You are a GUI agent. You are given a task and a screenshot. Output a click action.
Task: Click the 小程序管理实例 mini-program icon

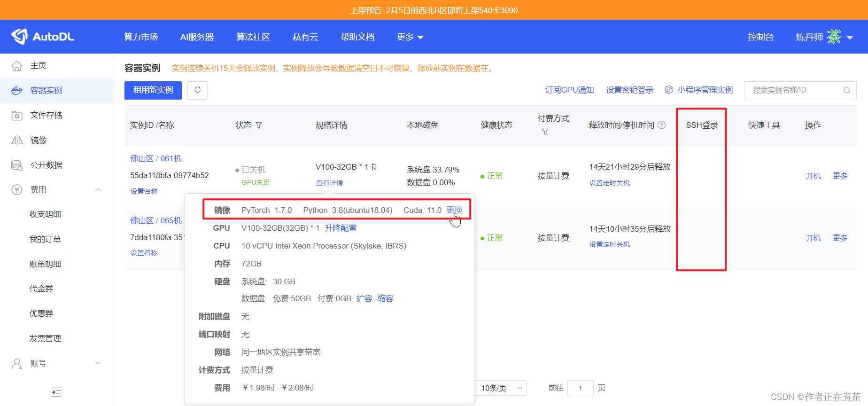(669, 90)
